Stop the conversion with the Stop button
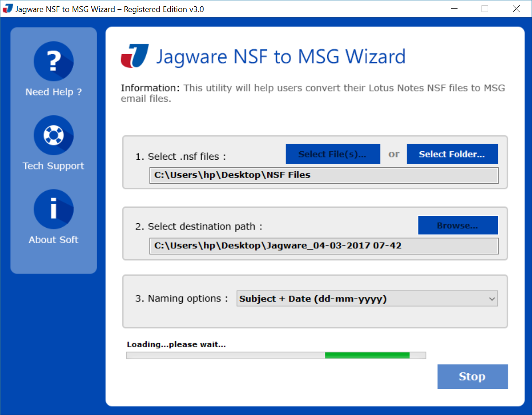Viewport: 532px width, 415px height. tap(473, 377)
